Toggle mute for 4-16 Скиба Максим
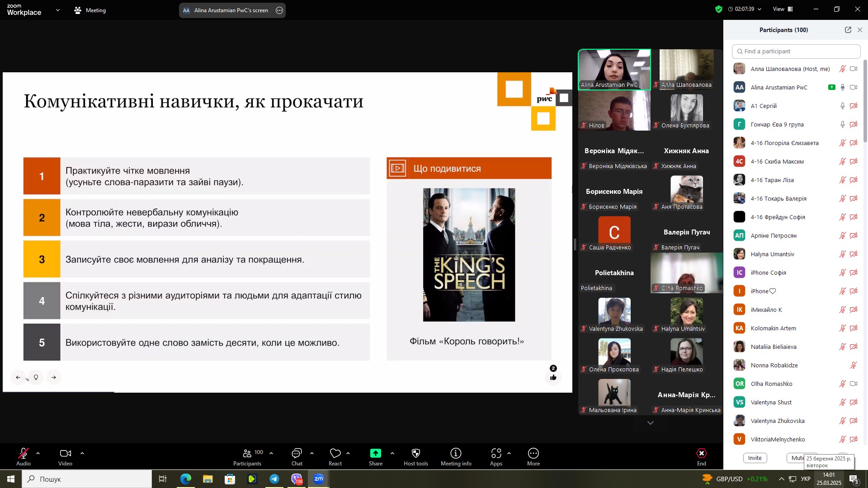Viewport: 868px width, 488px height. [842, 162]
